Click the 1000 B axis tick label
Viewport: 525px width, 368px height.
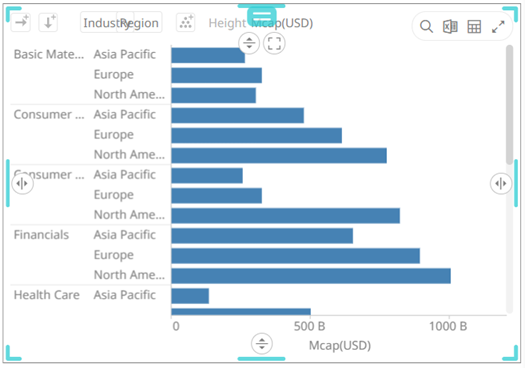[448, 326]
